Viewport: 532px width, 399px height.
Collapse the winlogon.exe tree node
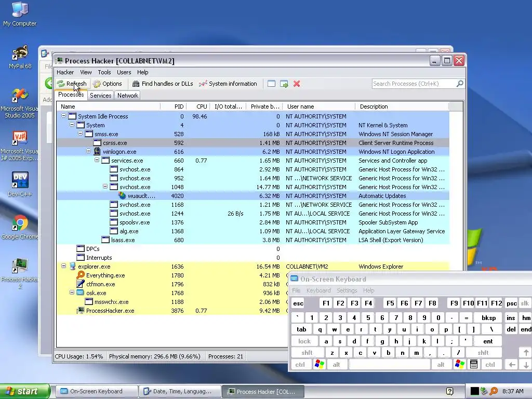pyautogui.click(x=88, y=151)
